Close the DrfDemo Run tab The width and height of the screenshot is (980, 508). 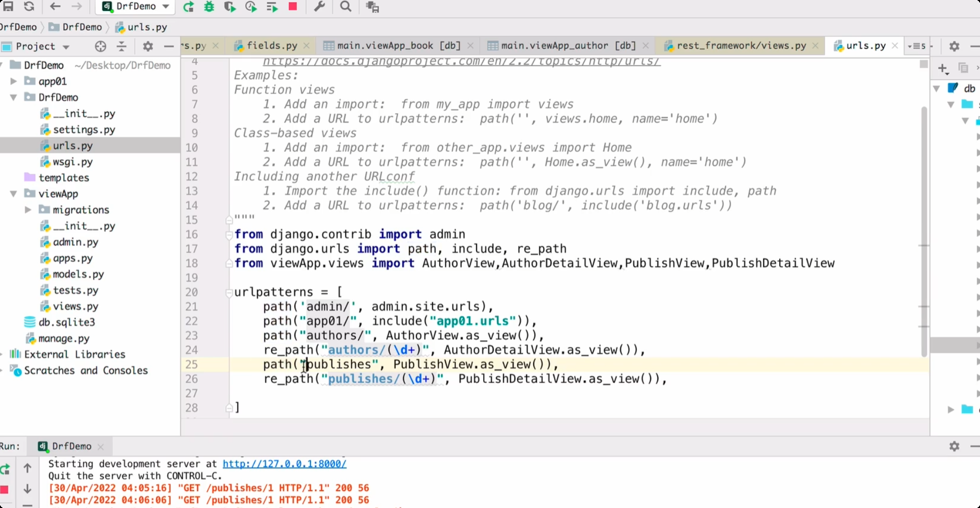[x=101, y=447]
